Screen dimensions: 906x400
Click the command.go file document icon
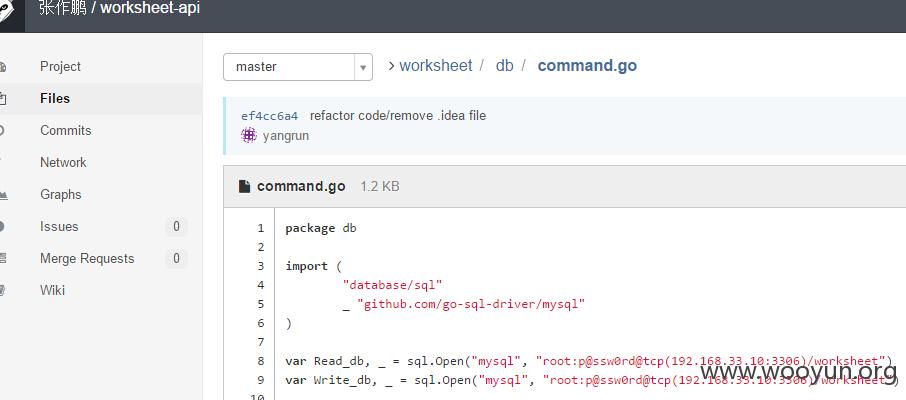[244, 186]
